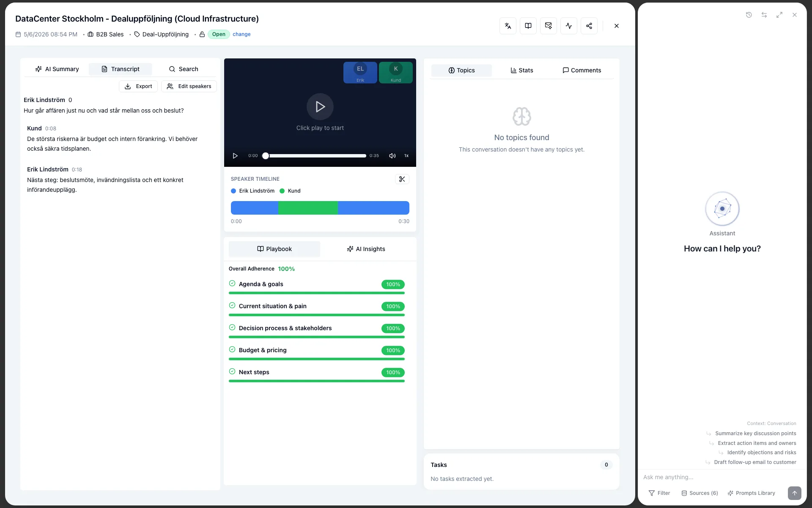This screenshot has width=812, height=508.
Task: Select Draft follow-up email to customer suggestion
Action: point(755,462)
